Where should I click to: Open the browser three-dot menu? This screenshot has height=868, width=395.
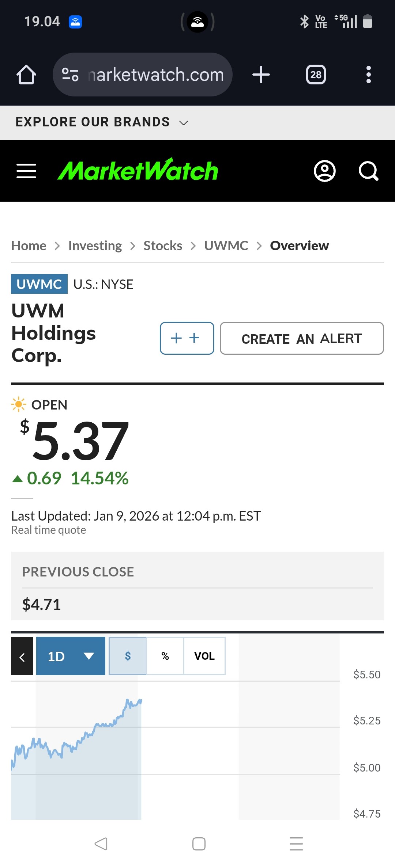pos(368,75)
